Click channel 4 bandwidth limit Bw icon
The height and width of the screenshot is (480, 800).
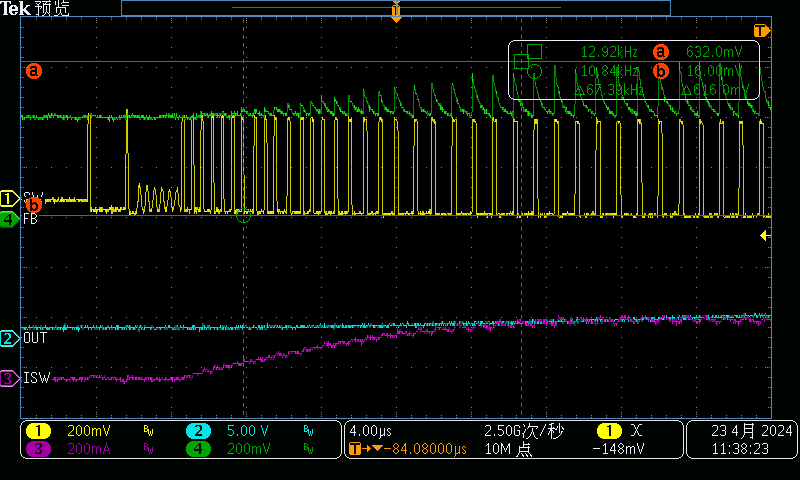tap(308, 449)
